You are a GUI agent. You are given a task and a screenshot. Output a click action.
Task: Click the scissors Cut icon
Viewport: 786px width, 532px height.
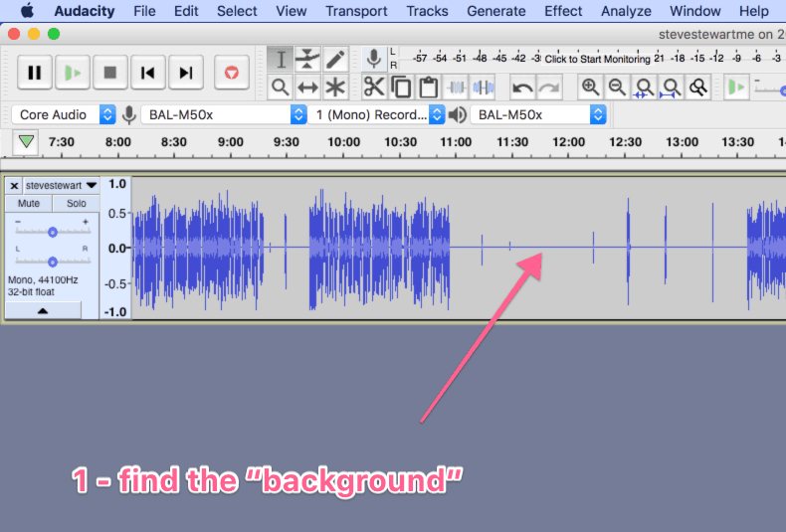[374, 88]
